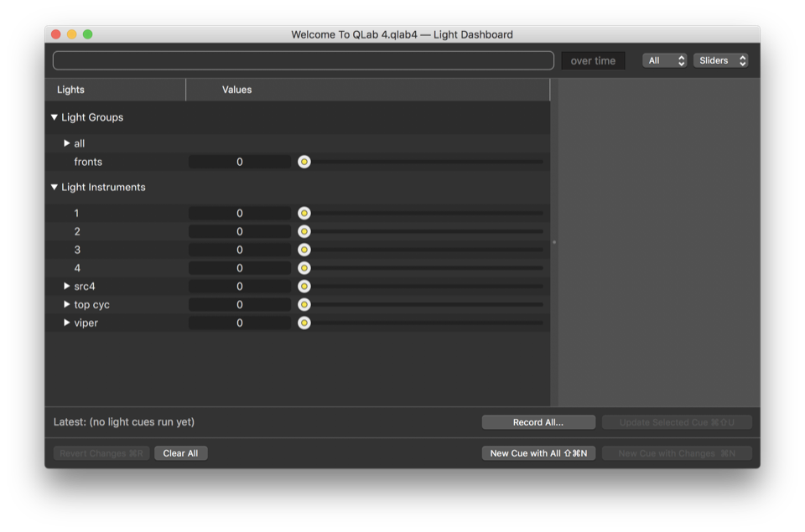805x532 pixels.
Task: Select the src4 value field
Action: (x=240, y=287)
